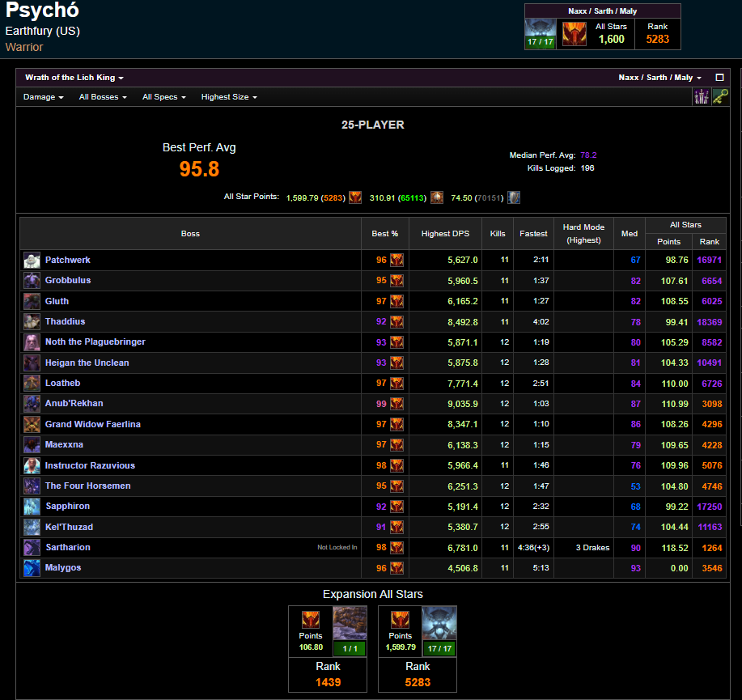Image resolution: width=742 pixels, height=700 pixels.
Task: Open the Grobbulus boss icon
Action: point(32,281)
